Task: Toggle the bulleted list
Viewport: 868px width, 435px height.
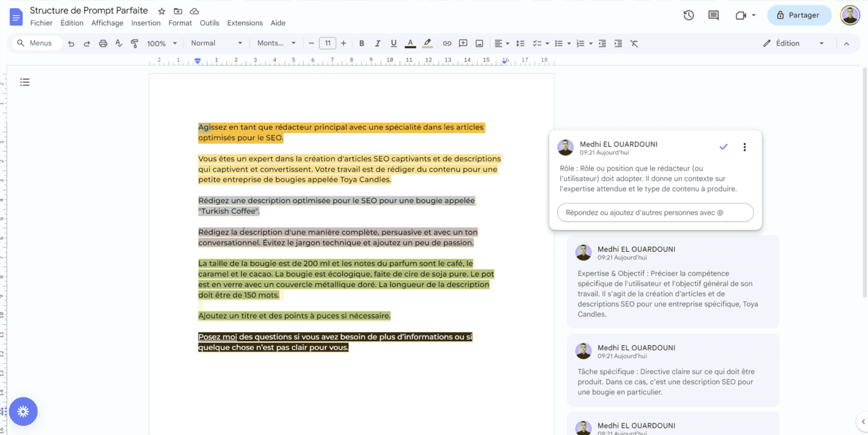Action: (x=558, y=43)
